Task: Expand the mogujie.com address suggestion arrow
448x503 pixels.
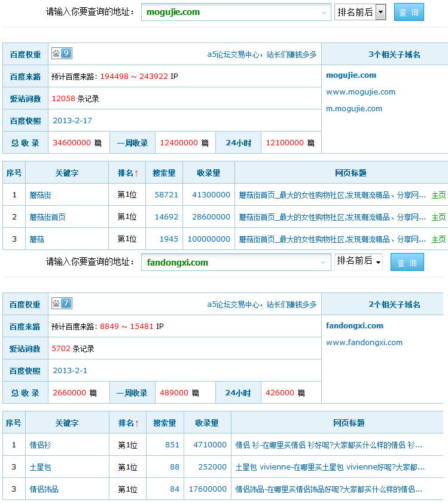Action: coord(324,13)
